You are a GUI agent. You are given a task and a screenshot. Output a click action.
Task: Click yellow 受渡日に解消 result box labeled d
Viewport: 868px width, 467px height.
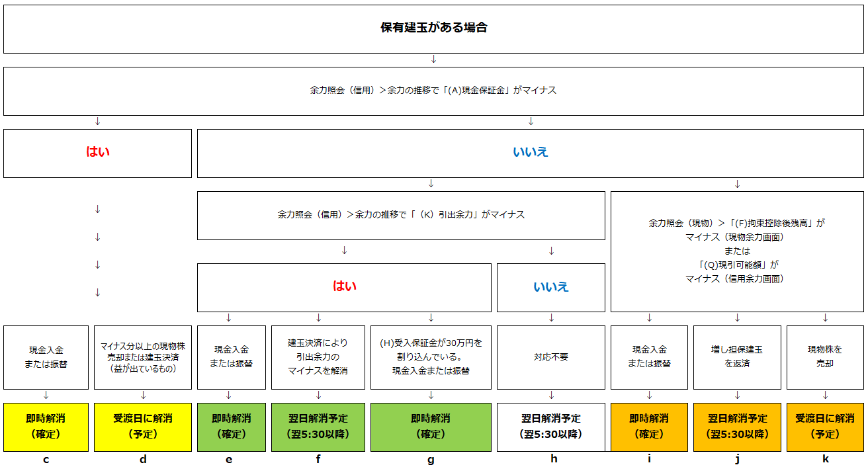pyautogui.click(x=143, y=427)
